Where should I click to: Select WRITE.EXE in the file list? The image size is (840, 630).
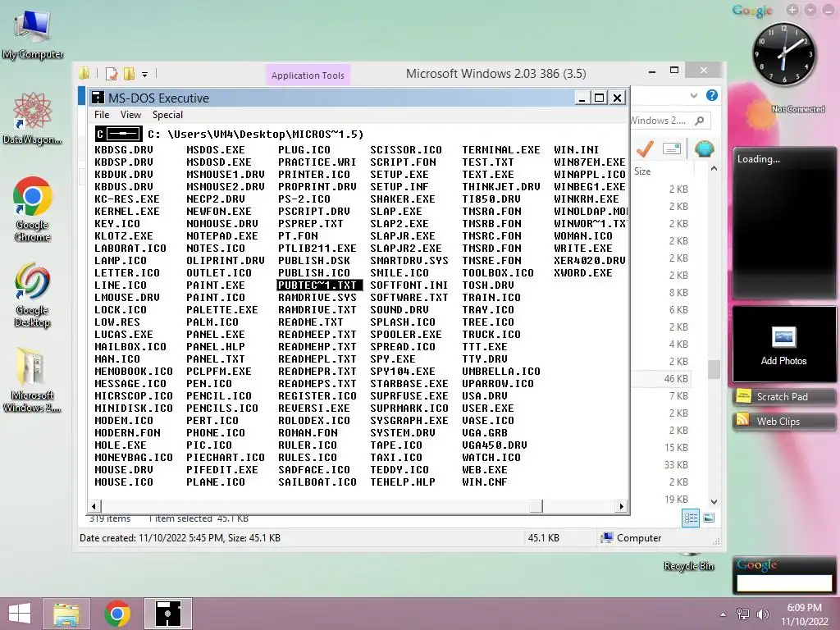[x=583, y=249]
